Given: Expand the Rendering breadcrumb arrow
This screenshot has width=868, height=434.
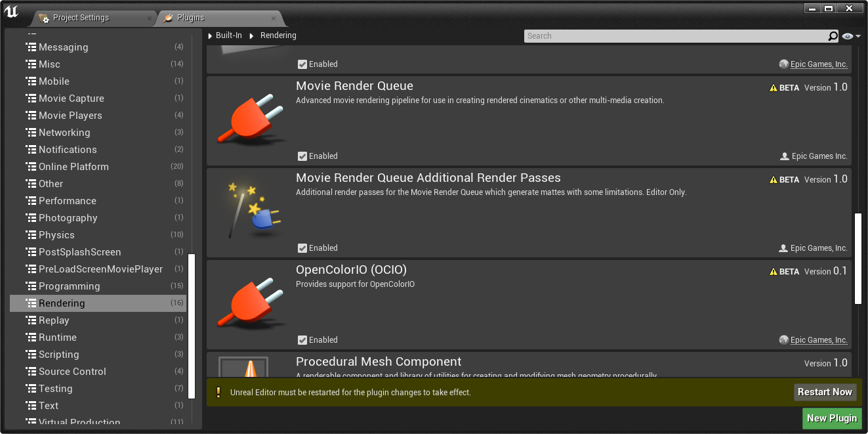Looking at the screenshot, I should coord(252,35).
